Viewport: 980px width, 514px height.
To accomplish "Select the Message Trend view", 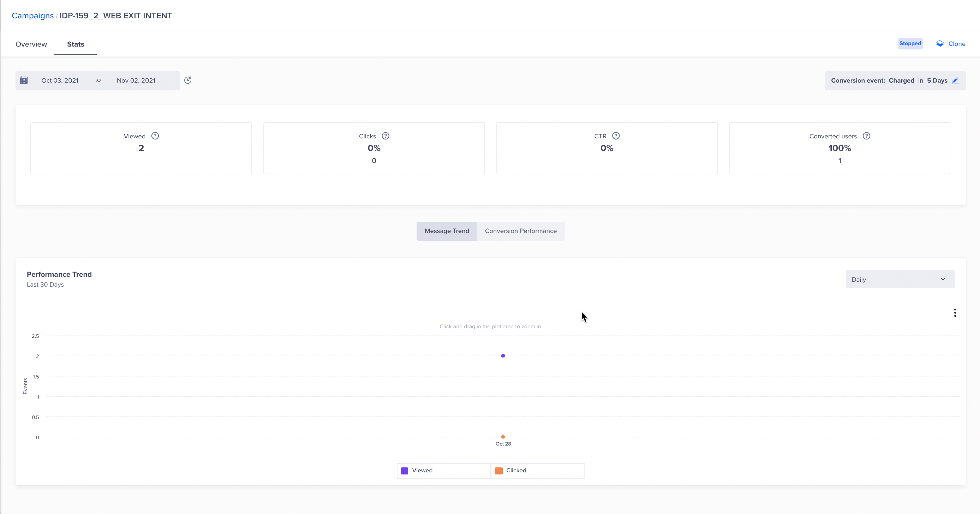I will [x=447, y=231].
